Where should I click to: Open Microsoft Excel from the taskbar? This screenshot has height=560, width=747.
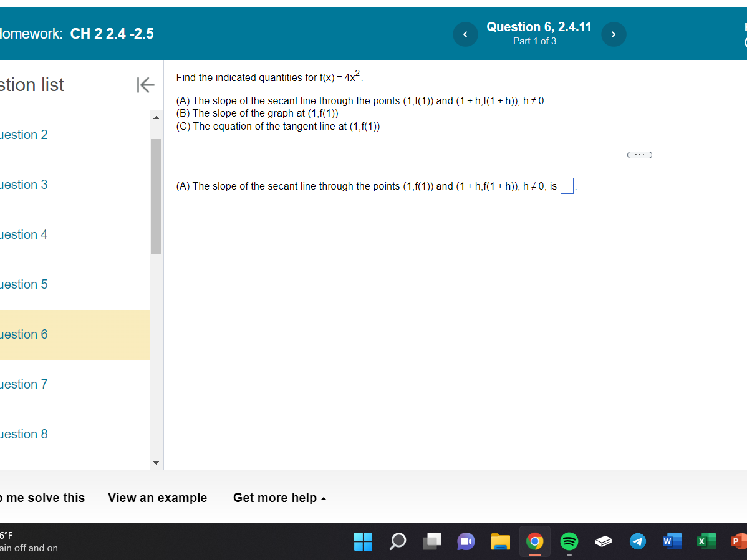pyautogui.click(x=706, y=541)
